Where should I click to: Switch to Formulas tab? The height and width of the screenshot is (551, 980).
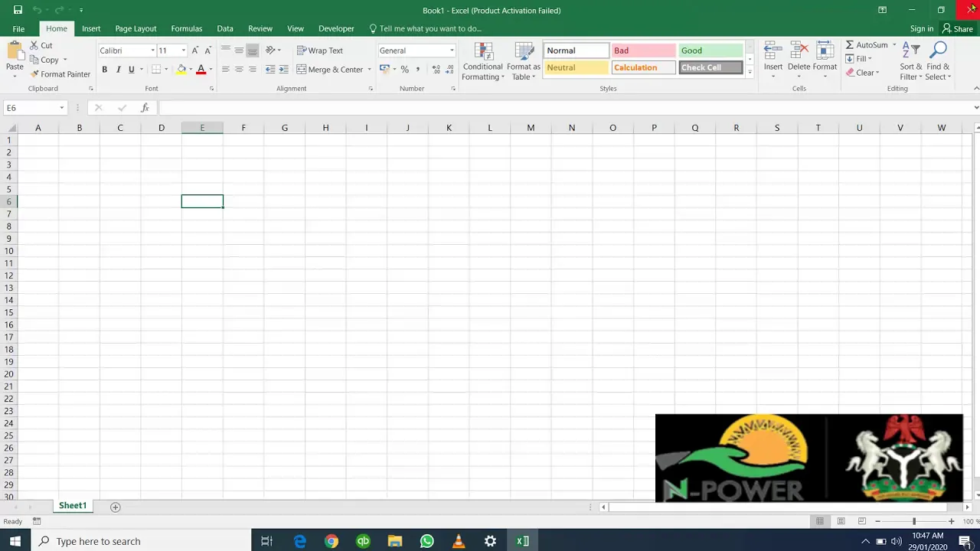tap(187, 29)
